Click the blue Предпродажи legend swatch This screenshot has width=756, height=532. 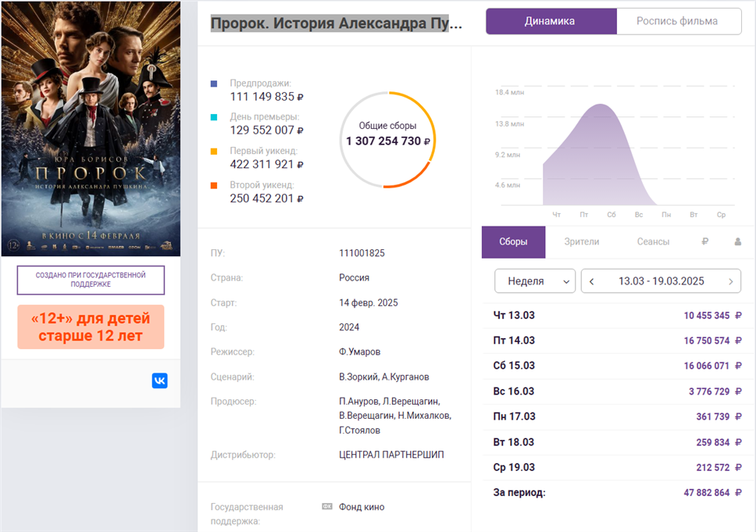214,84
